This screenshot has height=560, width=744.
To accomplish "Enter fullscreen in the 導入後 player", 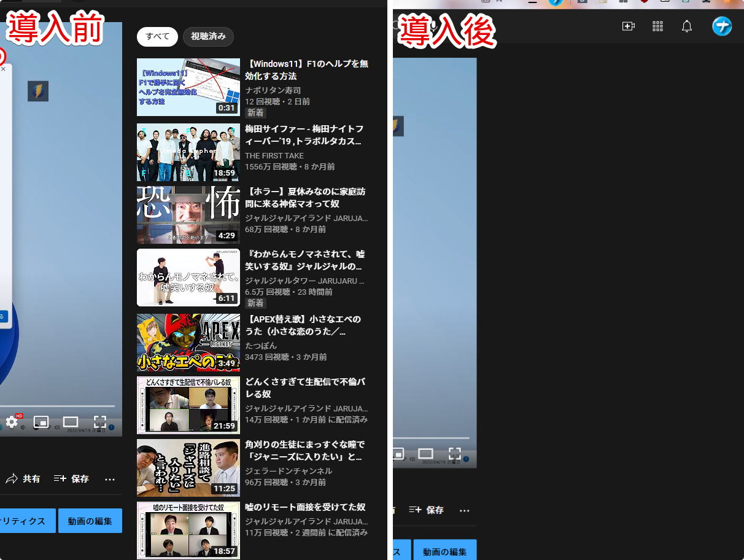I will (x=455, y=454).
